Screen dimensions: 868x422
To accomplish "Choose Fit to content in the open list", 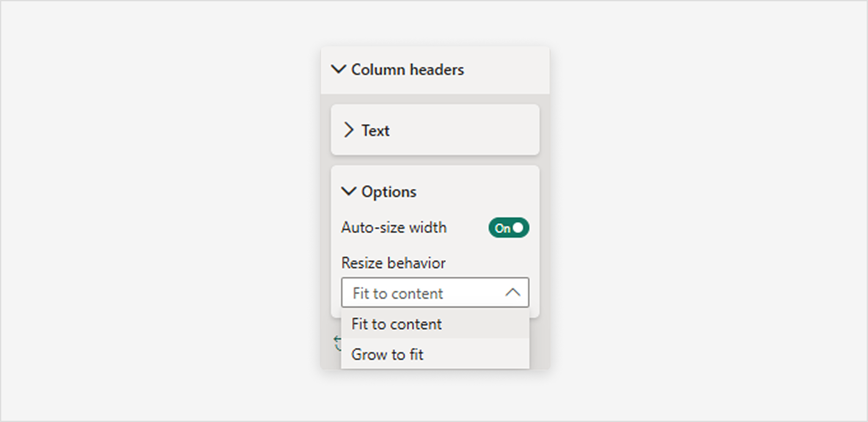I will click(x=396, y=323).
